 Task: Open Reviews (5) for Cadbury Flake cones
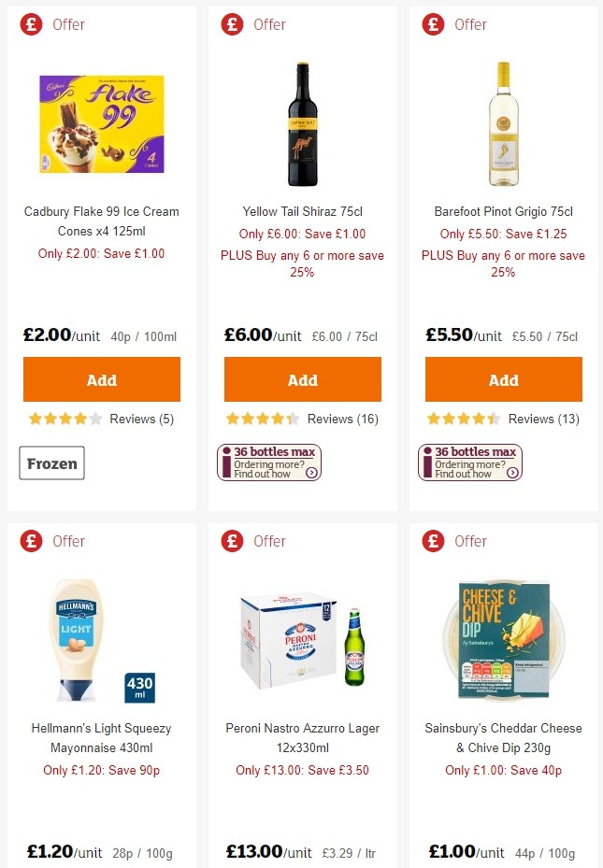coord(142,419)
